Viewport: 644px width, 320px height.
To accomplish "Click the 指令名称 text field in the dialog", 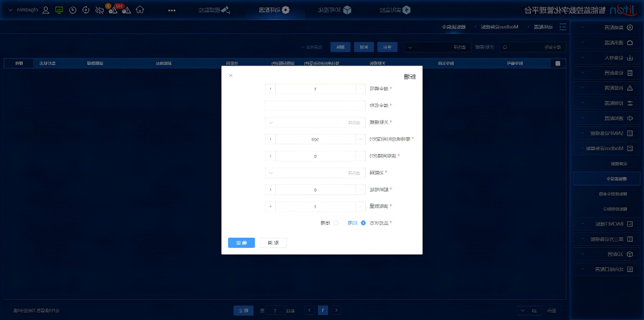I will tap(315, 106).
